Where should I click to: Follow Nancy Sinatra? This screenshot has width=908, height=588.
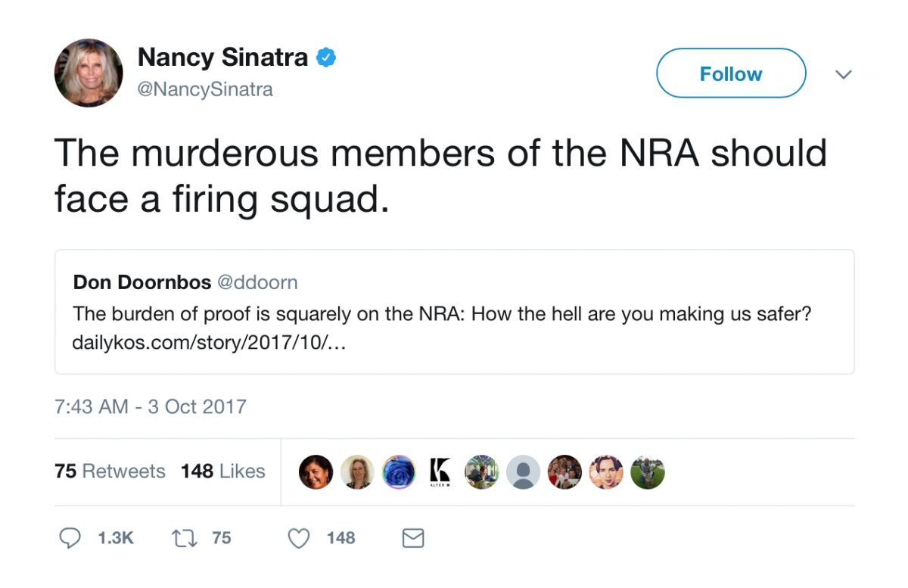[x=731, y=73]
